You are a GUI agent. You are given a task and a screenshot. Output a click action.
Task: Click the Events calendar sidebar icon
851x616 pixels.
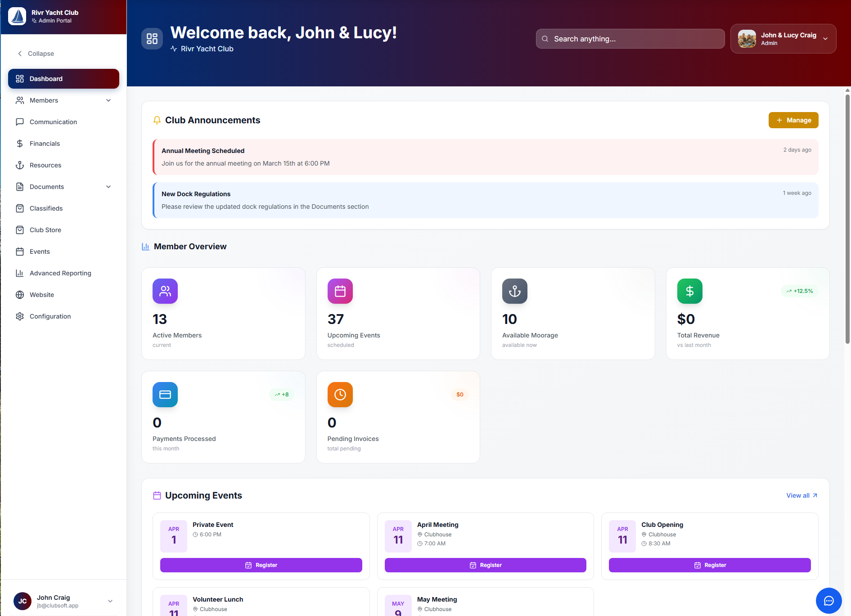(20, 252)
